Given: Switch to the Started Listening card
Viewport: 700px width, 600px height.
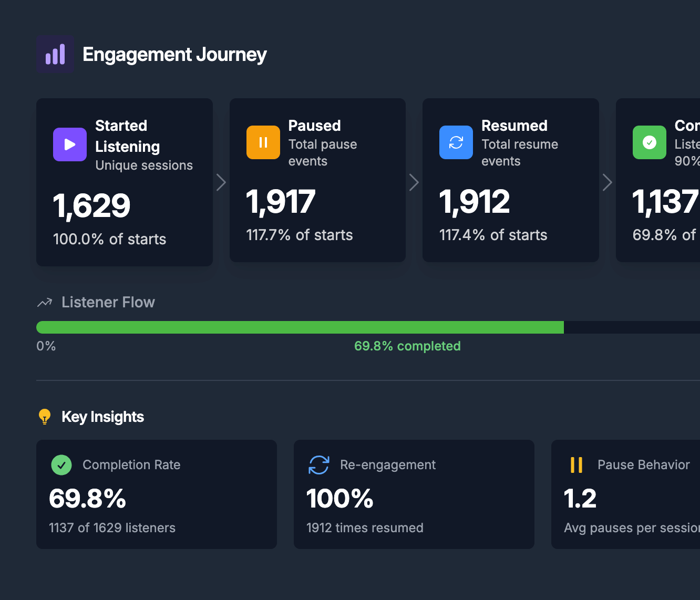Looking at the screenshot, I should [124, 181].
